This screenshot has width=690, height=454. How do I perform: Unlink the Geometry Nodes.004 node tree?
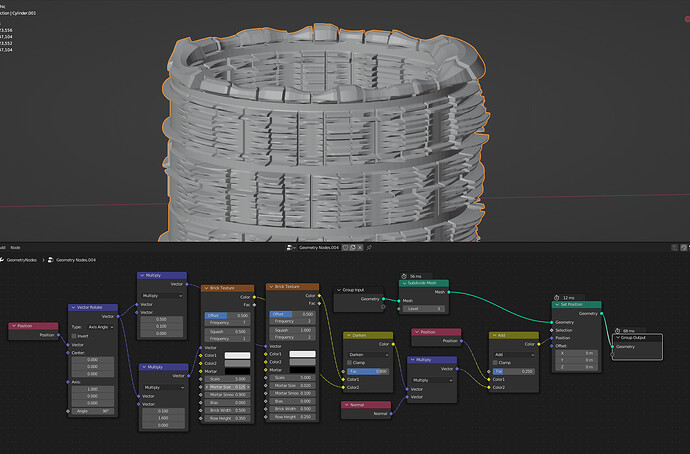pyautogui.click(x=360, y=248)
